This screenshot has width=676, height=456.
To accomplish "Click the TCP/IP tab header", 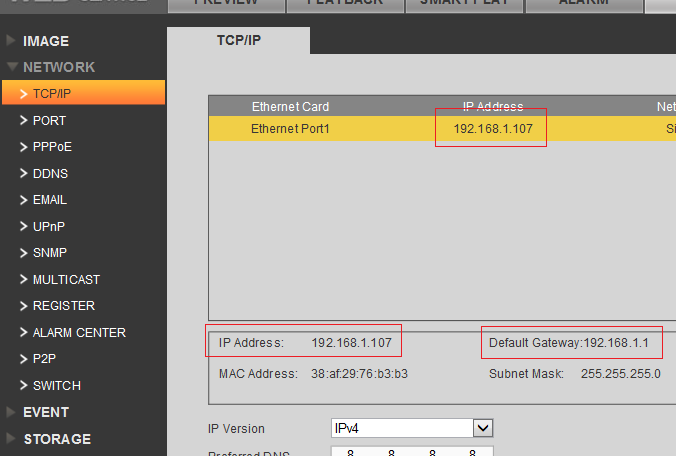I will [x=238, y=41].
